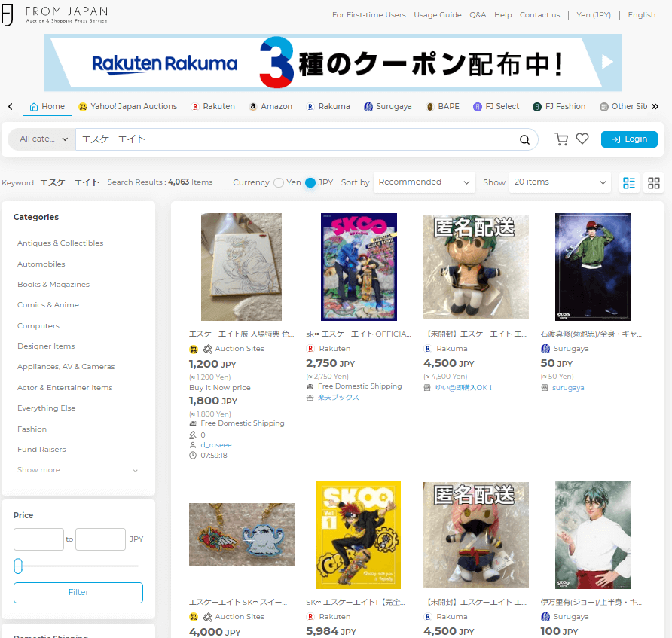This screenshot has height=638, width=672.
Task: Open the Help link
Action: (x=502, y=15)
